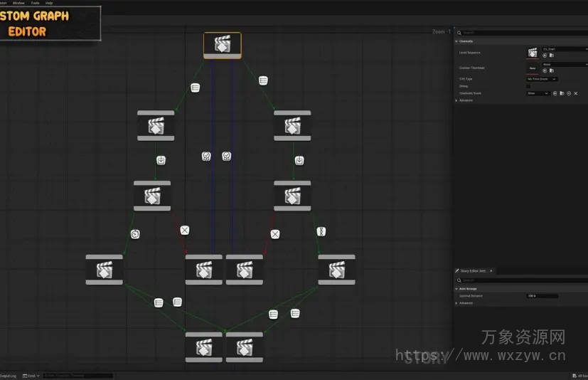Click the X transition icon on left red link
Screen dimensions: 588x380
click(x=184, y=230)
